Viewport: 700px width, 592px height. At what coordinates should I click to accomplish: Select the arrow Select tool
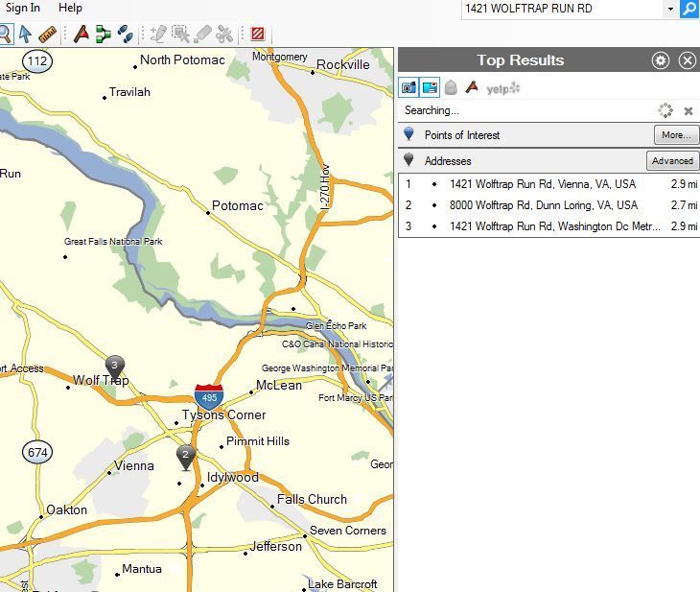coord(26,34)
